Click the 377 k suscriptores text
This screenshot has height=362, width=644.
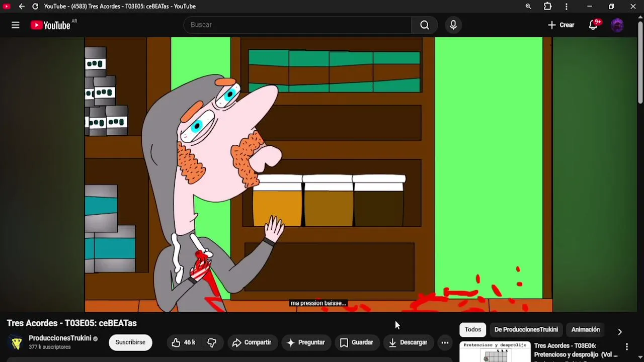50,347
